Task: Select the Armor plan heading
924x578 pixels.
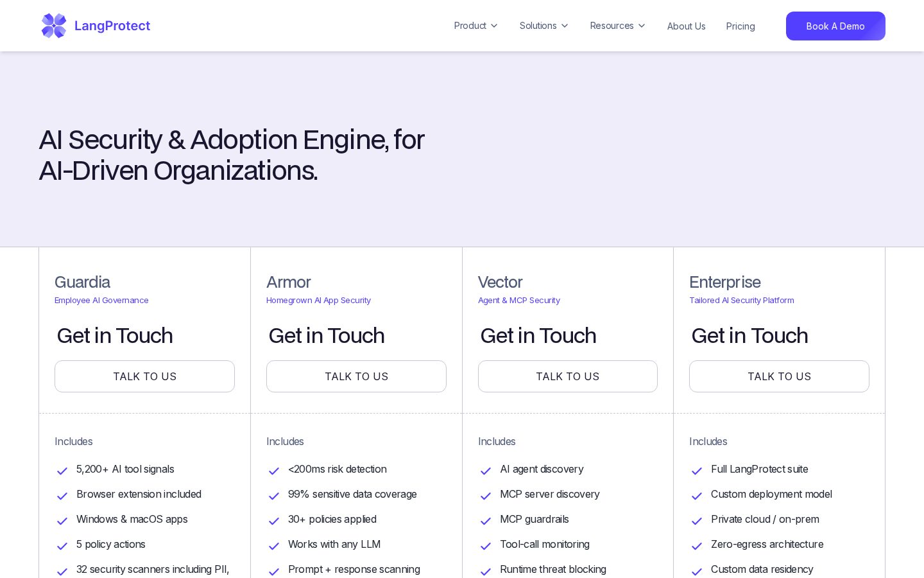Action: click(289, 282)
